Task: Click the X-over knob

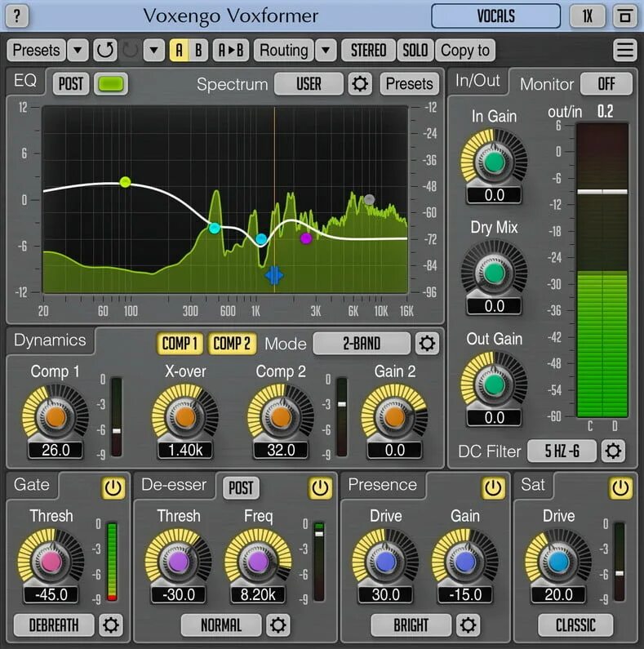Action: [185, 417]
